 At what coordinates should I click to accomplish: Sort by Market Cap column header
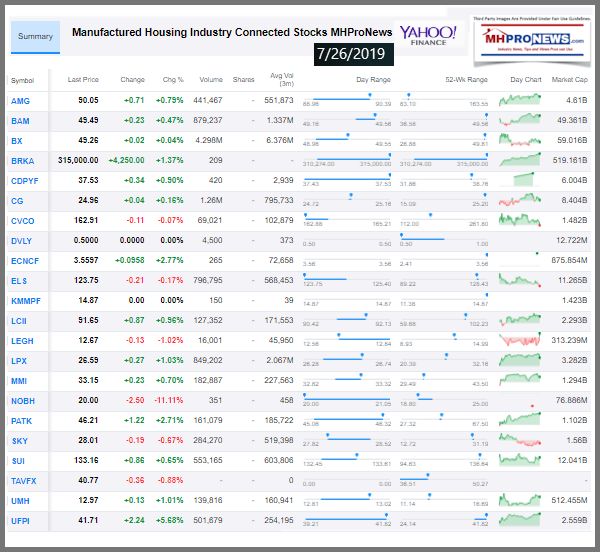(x=569, y=80)
